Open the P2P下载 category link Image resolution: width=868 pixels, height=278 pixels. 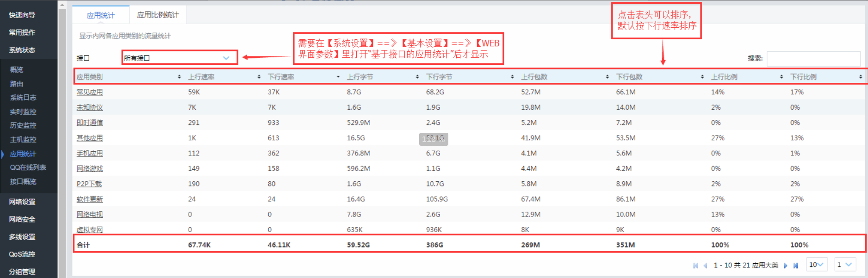(89, 184)
